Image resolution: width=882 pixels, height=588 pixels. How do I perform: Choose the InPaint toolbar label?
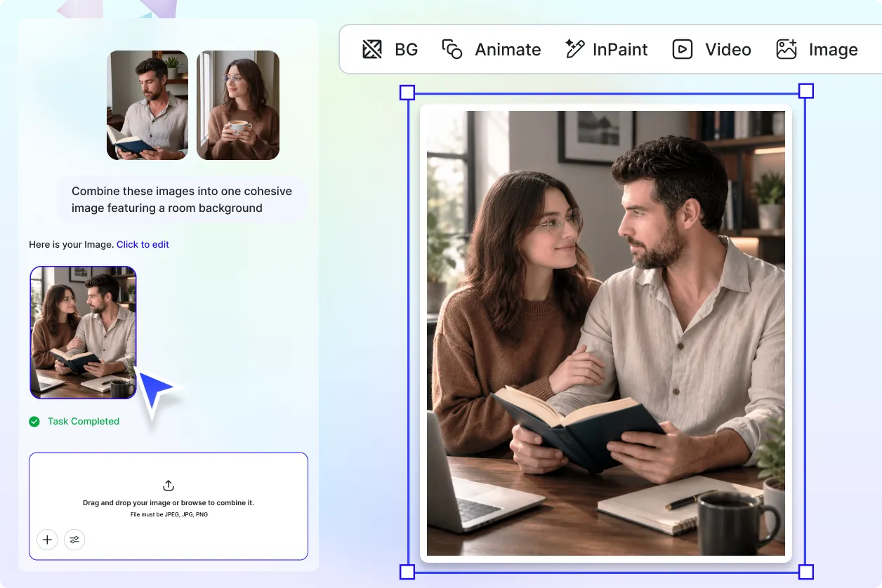620,50
